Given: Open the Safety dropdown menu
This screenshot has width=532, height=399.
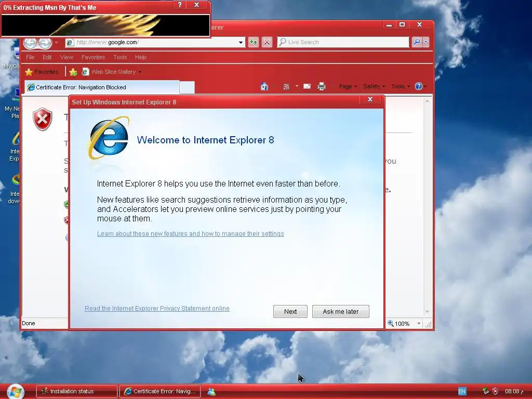Looking at the screenshot, I should point(374,87).
